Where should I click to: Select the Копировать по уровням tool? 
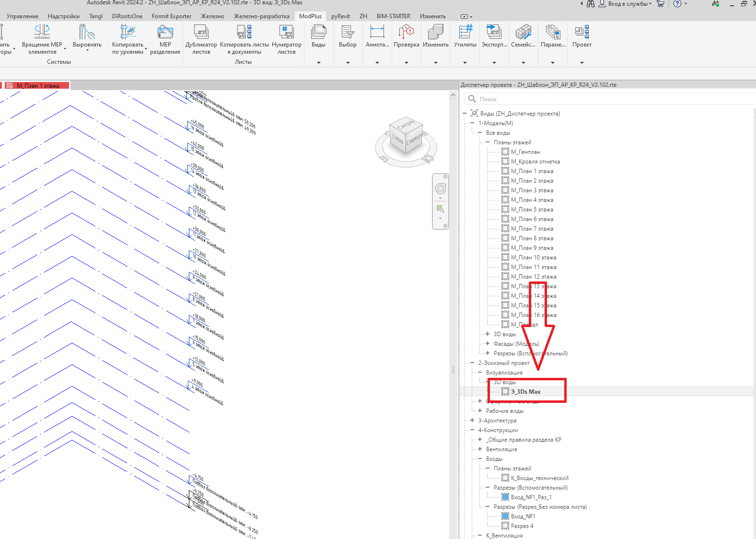click(x=128, y=32)
